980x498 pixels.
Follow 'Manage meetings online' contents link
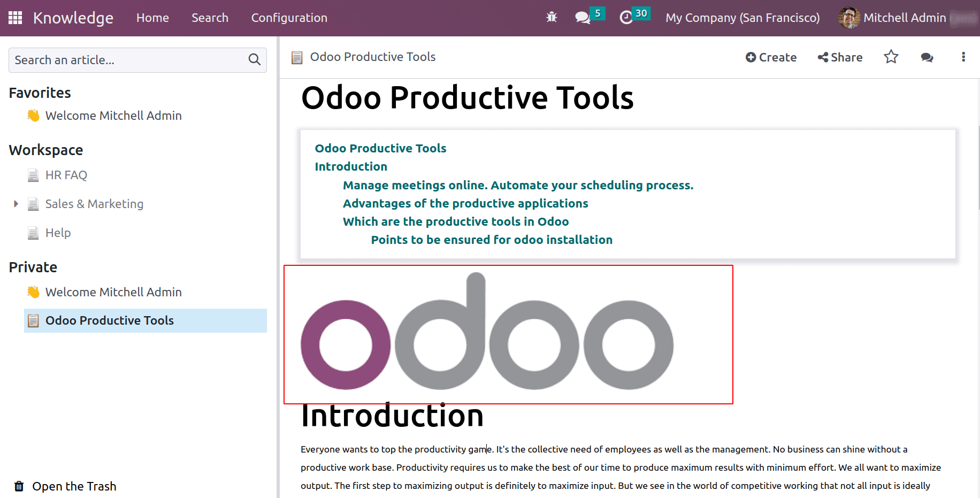[518, 185]
